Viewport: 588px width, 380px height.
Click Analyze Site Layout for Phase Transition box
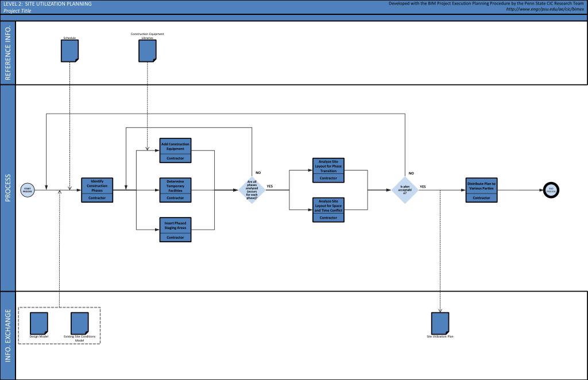pos(328,170)
